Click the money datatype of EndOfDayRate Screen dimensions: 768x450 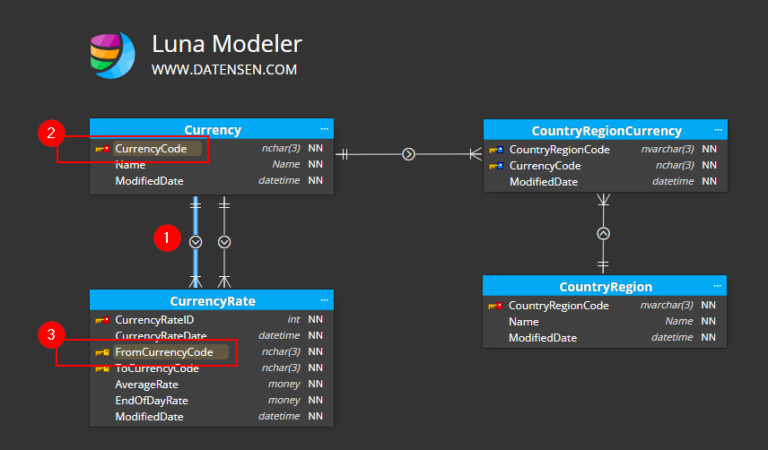[284, 401]
